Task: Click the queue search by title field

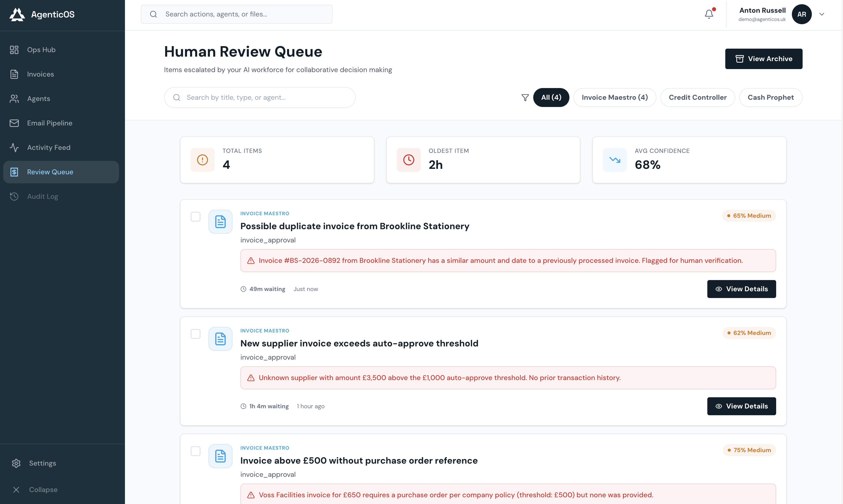Action: click(260, 98)
